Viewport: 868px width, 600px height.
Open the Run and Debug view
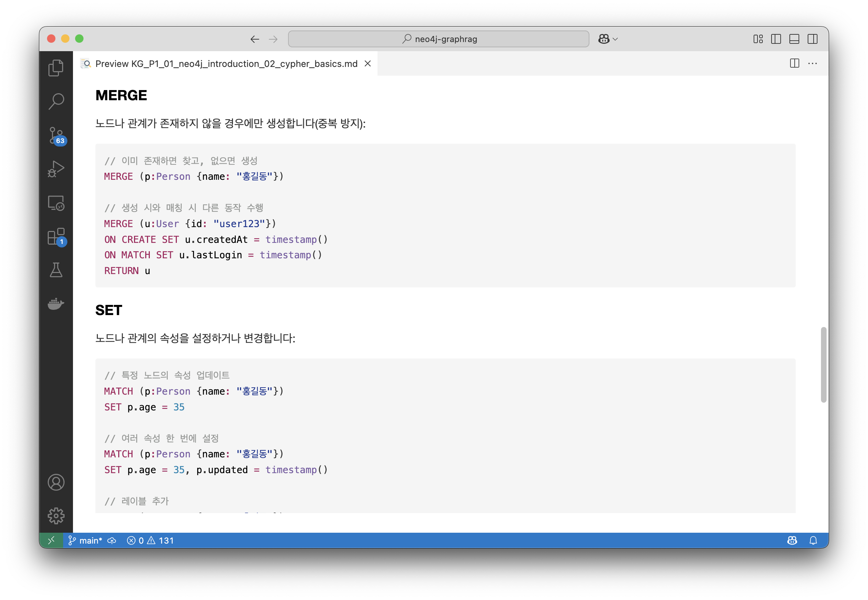point(56,169)
